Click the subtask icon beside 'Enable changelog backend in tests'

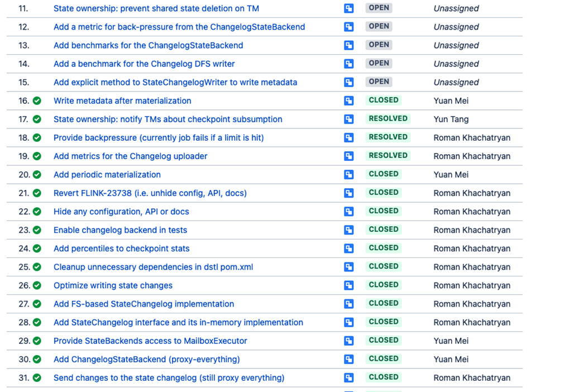(x=348, y=230)
